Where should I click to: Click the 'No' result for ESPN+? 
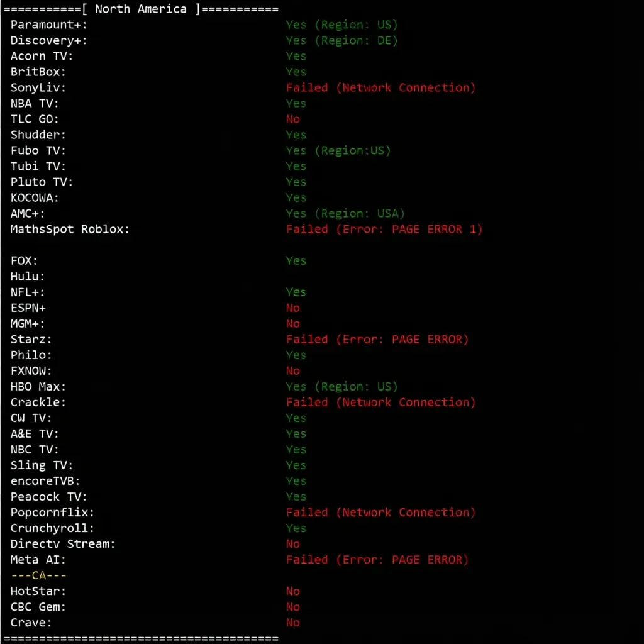click(293, 308)
